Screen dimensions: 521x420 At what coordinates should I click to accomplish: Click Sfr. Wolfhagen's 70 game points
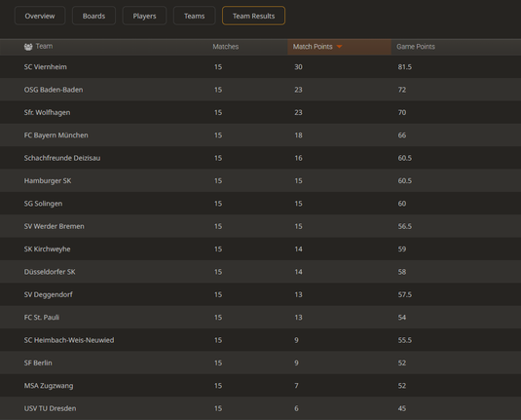click(x=402, y=112)
